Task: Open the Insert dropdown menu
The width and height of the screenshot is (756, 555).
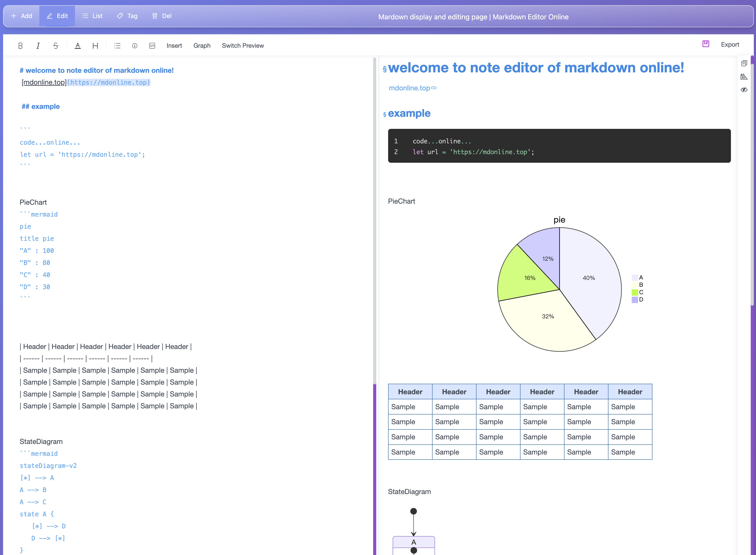Action: click(174, 46)
